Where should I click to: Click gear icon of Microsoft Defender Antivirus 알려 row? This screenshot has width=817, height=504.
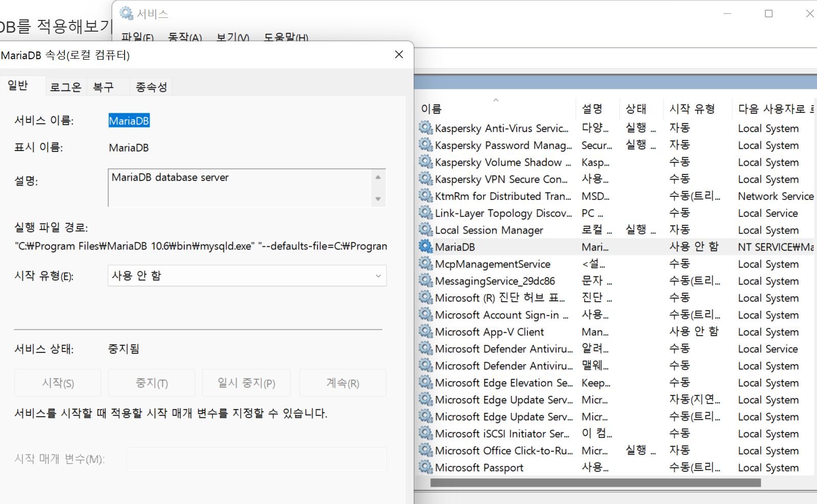click(x=426, y=348)
